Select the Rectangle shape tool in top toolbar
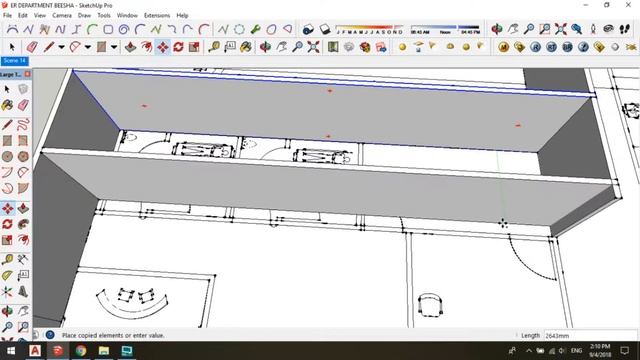 tap(101, 47)
